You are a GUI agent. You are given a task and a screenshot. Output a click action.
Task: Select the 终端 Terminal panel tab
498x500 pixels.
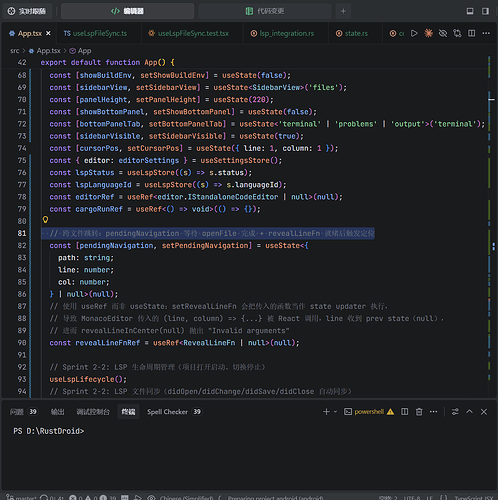click(128, 412)
